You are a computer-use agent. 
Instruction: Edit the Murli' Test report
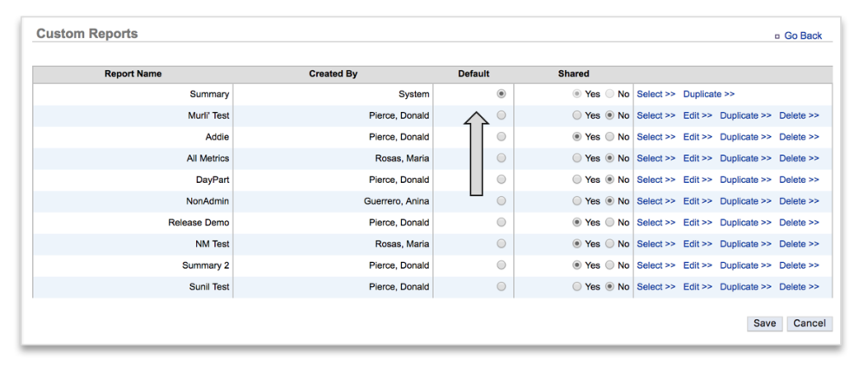[697, 115]
